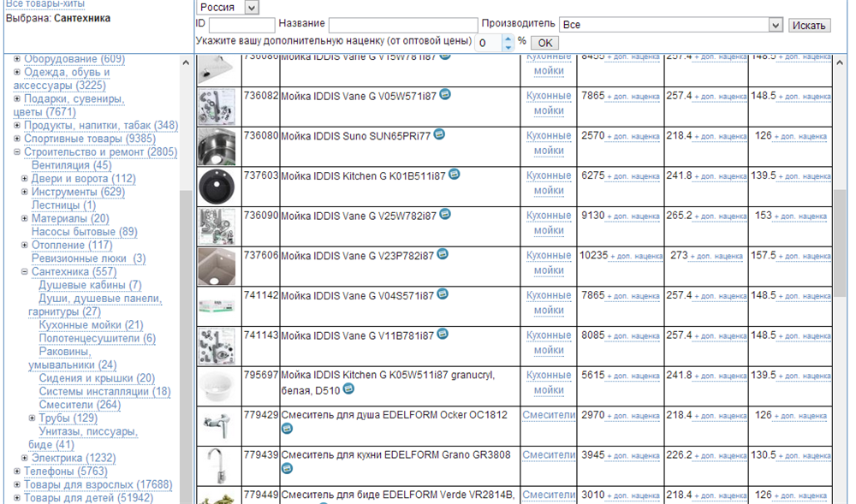The width and height of the screenshot is (856, 504).
Task: Click product name Мойка IDDIS Vane G V11B781i87
Action: pos(357,335)
